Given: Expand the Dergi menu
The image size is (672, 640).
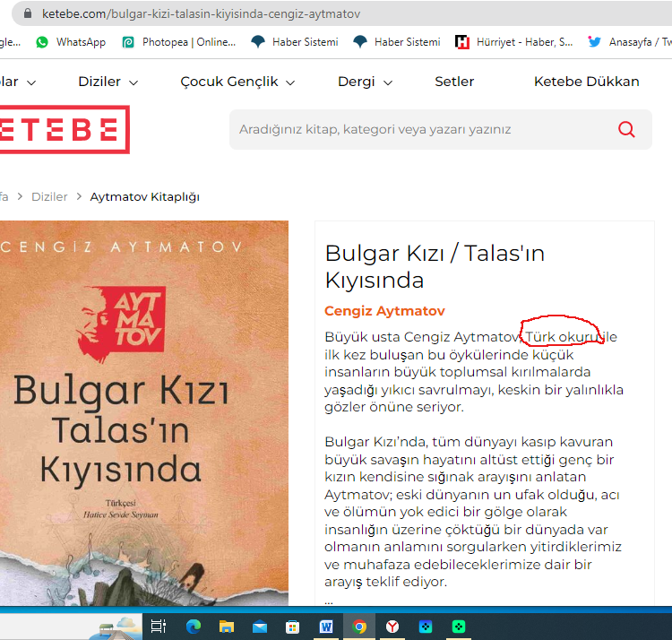Looking at the screenshot, I should (x=365, y=82).
